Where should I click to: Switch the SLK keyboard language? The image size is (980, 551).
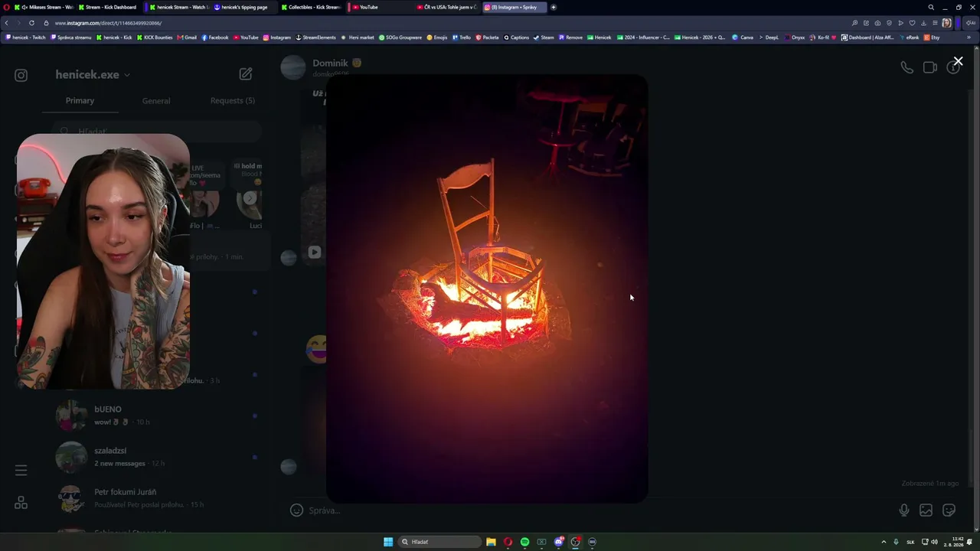click(x=910, y=542)
